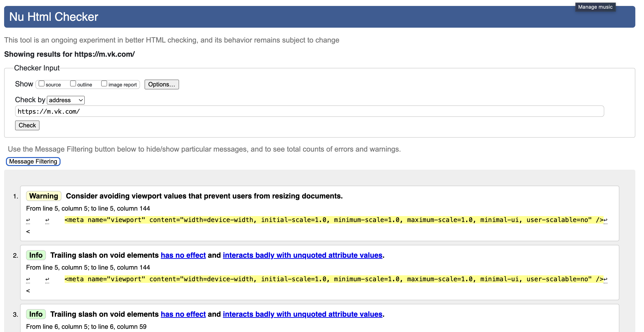Open the Message Filtering panel
This screenshot has width=644, height=332.
coord(33,161)
